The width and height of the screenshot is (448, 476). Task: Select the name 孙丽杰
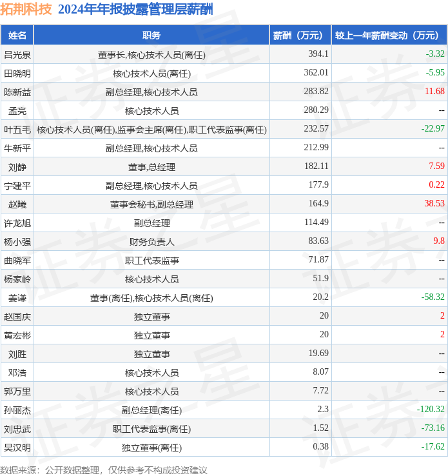click(x=17, y=410)
